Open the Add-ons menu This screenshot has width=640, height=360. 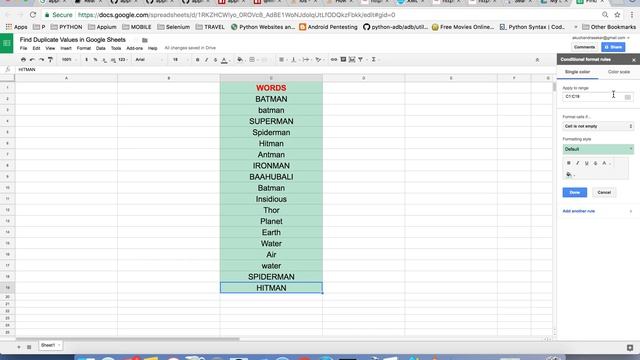click(x=134, y=48)
